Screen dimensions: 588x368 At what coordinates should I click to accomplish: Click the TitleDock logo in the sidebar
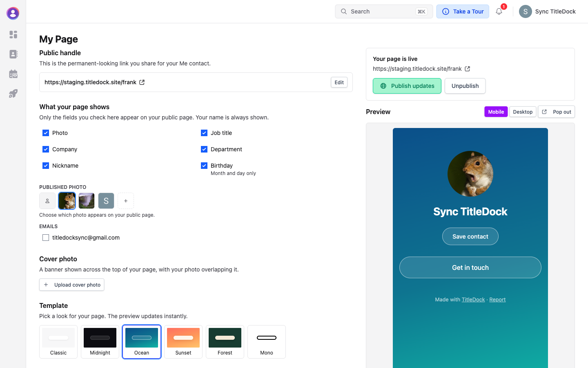pyautogui.click(x=13, y=13)
